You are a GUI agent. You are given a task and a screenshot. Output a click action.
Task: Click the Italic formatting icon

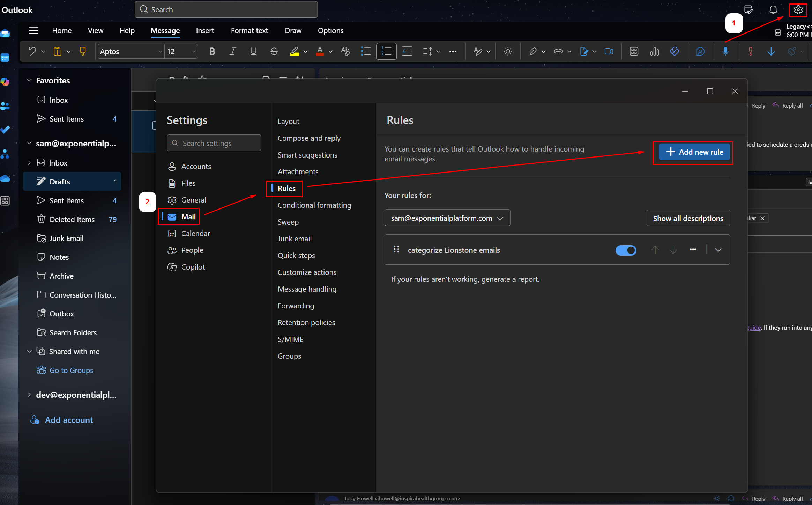pos(232,52)
